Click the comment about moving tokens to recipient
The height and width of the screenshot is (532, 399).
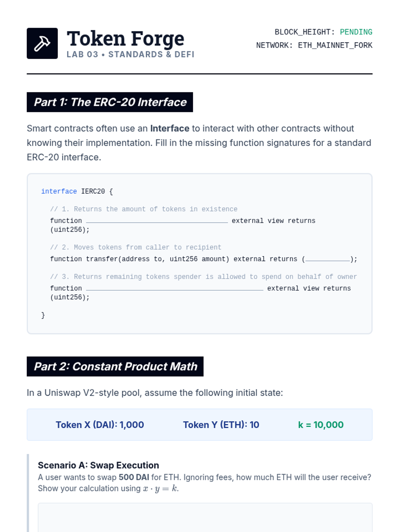[136, 247]
